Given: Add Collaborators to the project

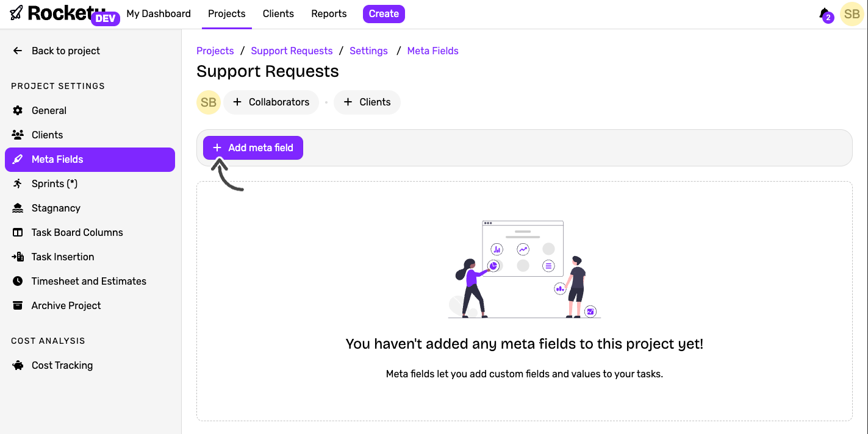Looking at the screenshot, I should click(271, 102).
